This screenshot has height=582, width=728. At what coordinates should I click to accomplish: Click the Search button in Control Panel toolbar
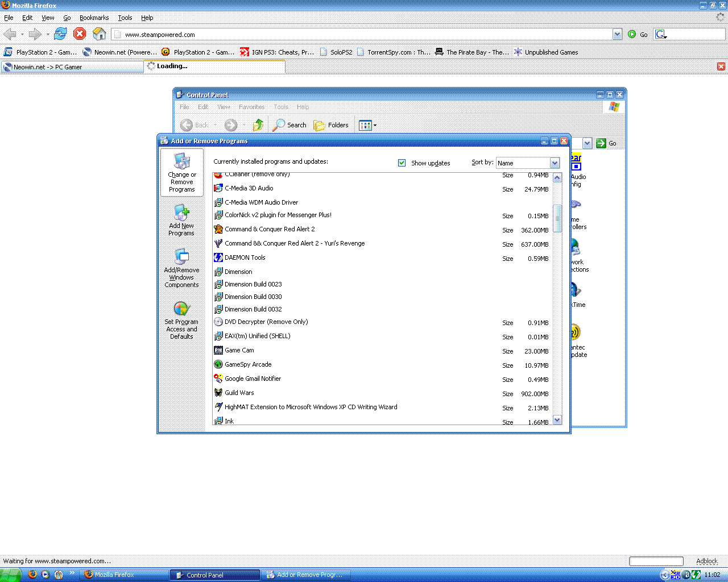[289, 125]
